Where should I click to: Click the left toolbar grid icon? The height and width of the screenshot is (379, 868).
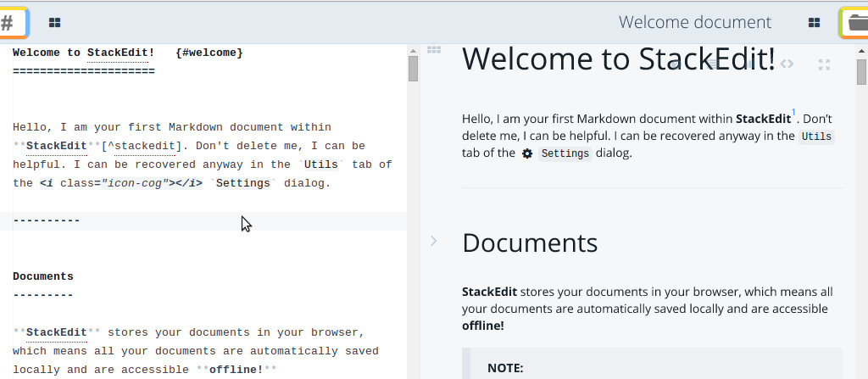54,23
